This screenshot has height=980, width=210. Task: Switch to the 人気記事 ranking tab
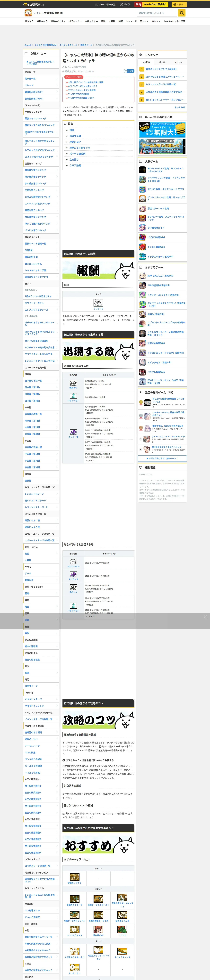(146, 62)
